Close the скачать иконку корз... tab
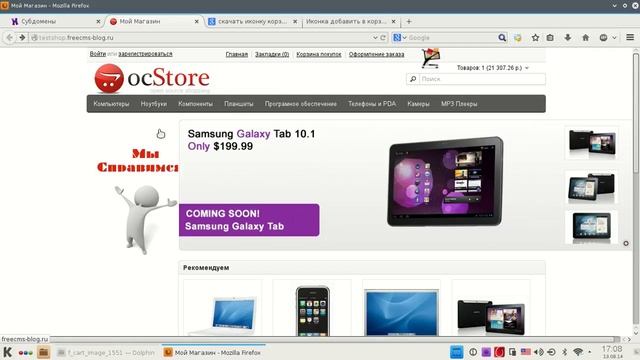 click(295, 21)
